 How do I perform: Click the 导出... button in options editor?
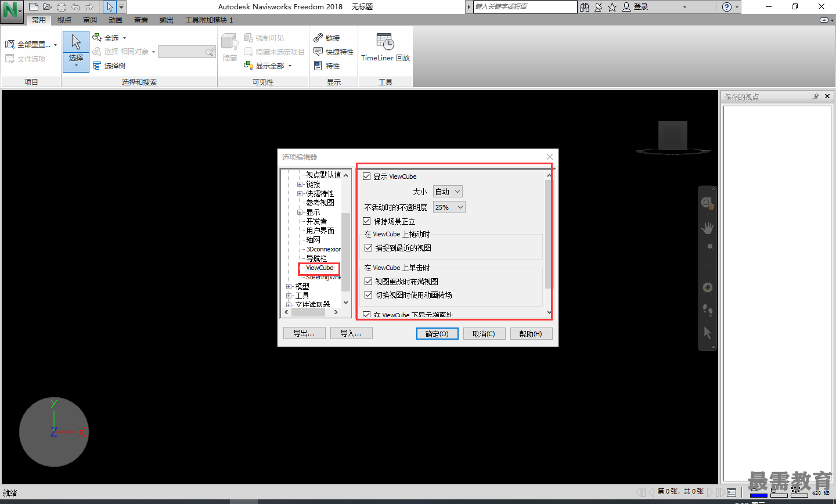304,333
